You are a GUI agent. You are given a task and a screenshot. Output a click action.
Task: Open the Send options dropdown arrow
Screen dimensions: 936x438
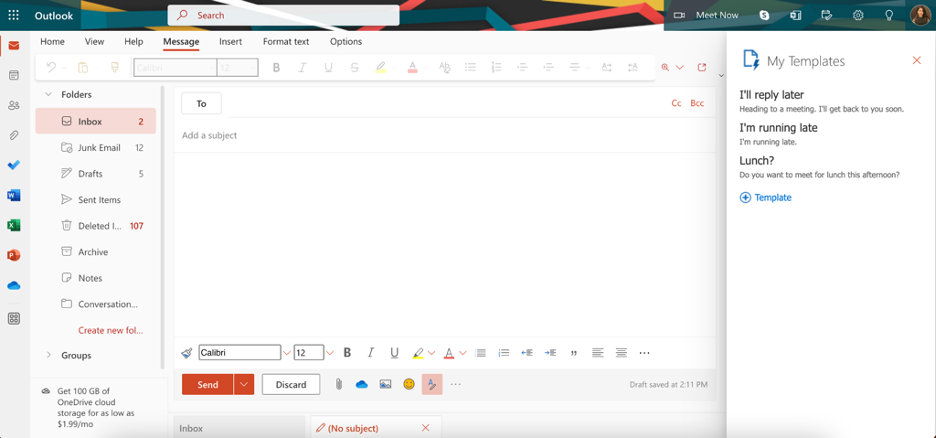(244, 384)
